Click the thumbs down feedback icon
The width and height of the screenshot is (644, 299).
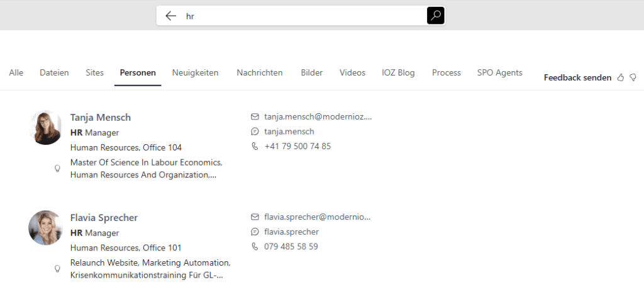coord(633,77)
